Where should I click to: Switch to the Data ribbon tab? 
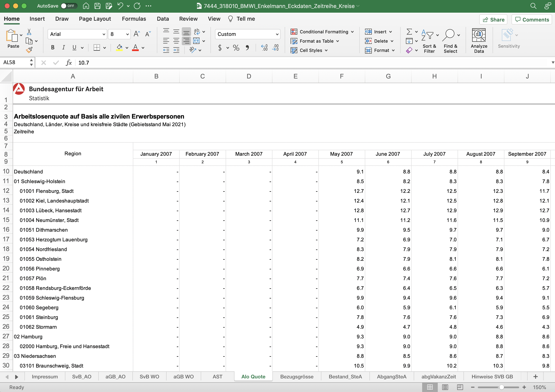point(163,19)
